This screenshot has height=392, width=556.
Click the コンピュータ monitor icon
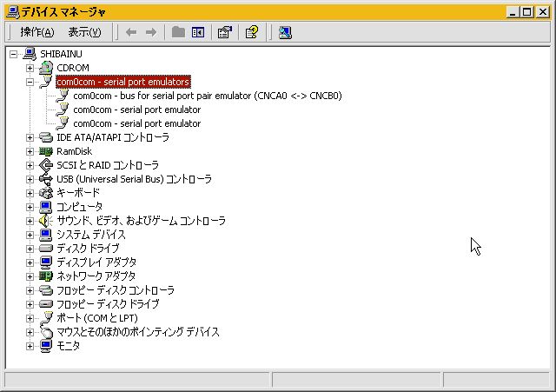(46, 207)
